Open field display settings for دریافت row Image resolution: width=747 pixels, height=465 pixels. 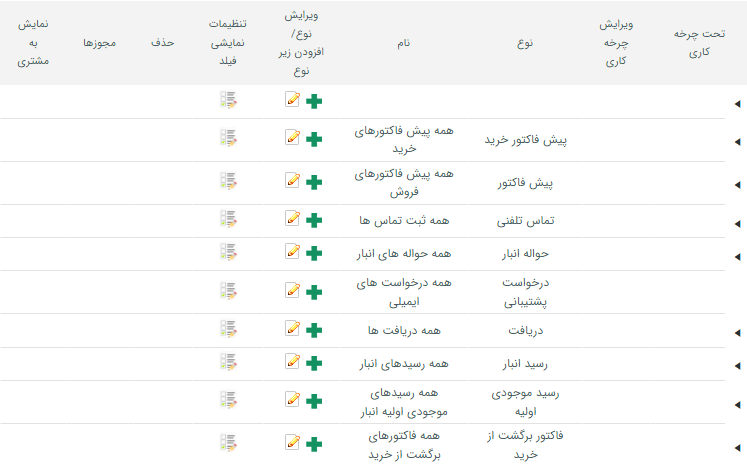click(x=228, y=329)
